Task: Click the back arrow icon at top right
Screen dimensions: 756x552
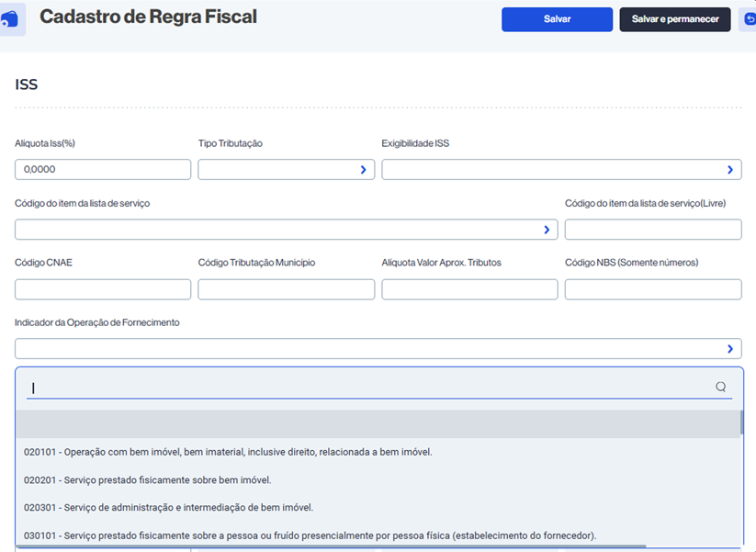Action: pos(749,19)
